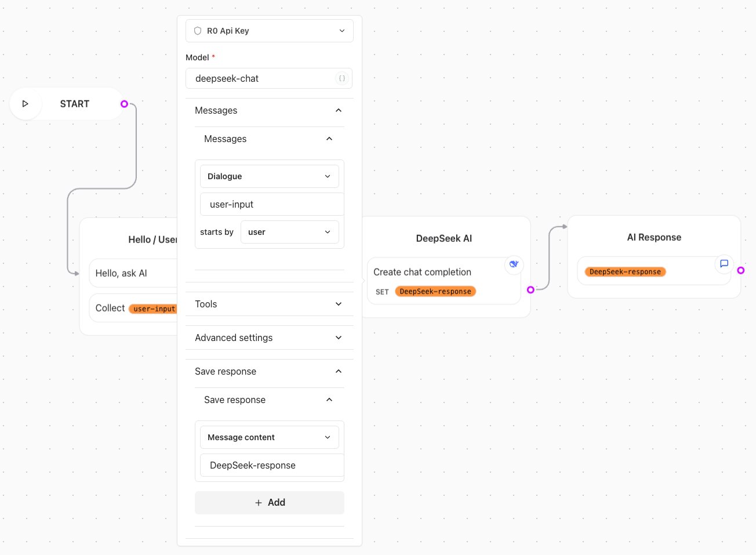Click the deepseek-chat model input field
Screen dimensions: 756x555
click(x=261, y=78)
